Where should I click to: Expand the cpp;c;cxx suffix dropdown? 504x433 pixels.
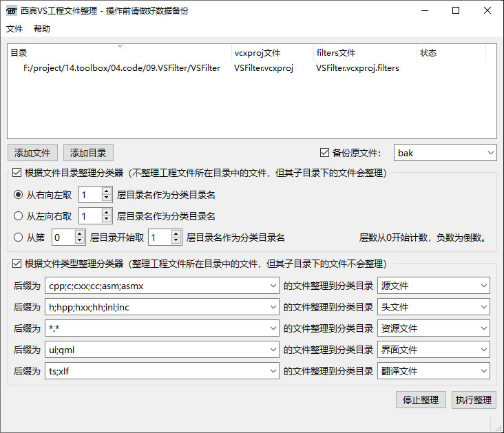(x=273, y=285)
